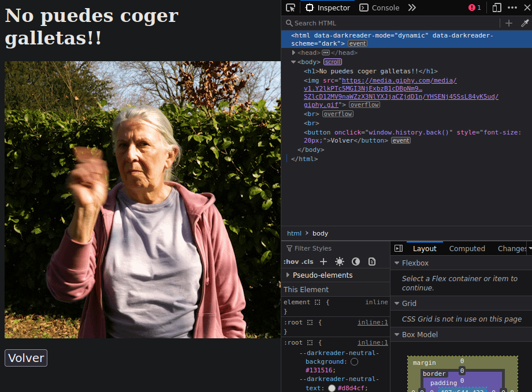The height and width of the screenshot is (392, 532).
Task: Open the DevTools three-dot options menu
Action: click(x=512, y=8)
